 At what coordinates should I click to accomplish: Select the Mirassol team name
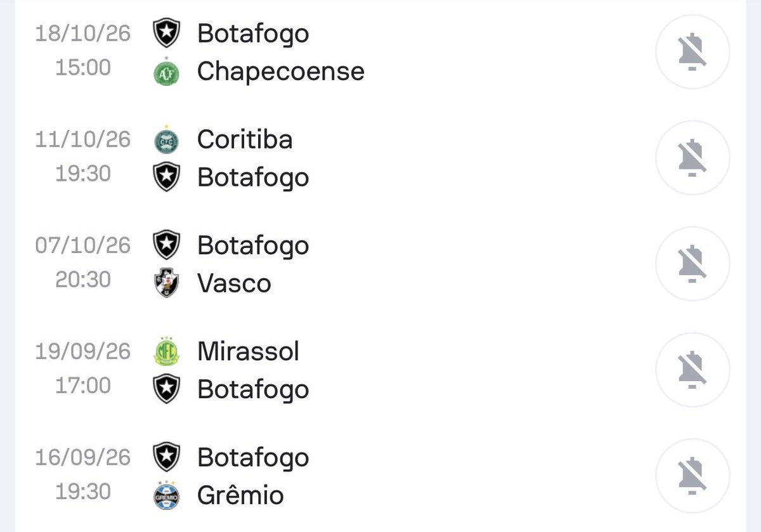point(248,351)
